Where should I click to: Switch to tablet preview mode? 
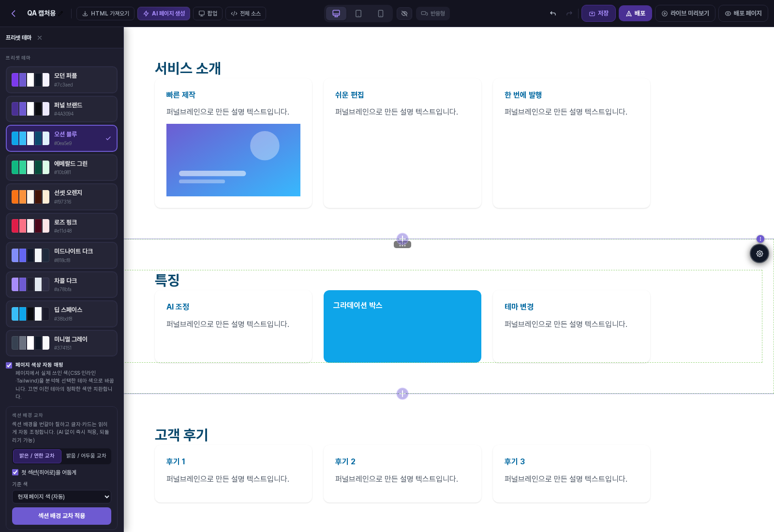point(358,14)
